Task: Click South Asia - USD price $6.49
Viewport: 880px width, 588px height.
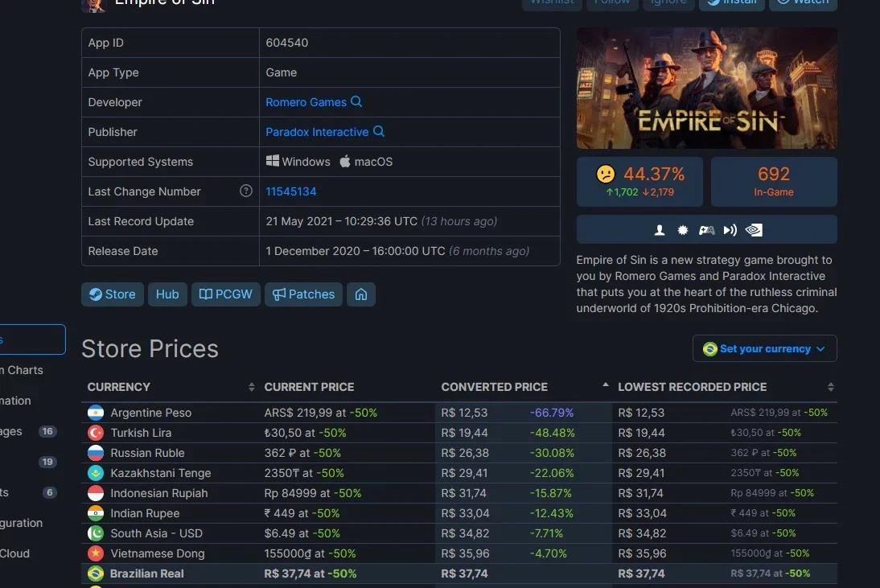Action: click(x=302, y=533)
